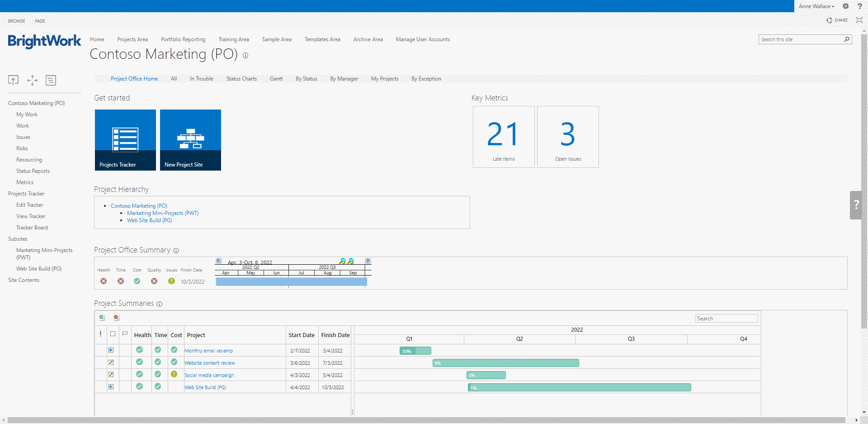Click the zoom in icon in Project Summaries

pyautogui.click(x=102, y=318)
